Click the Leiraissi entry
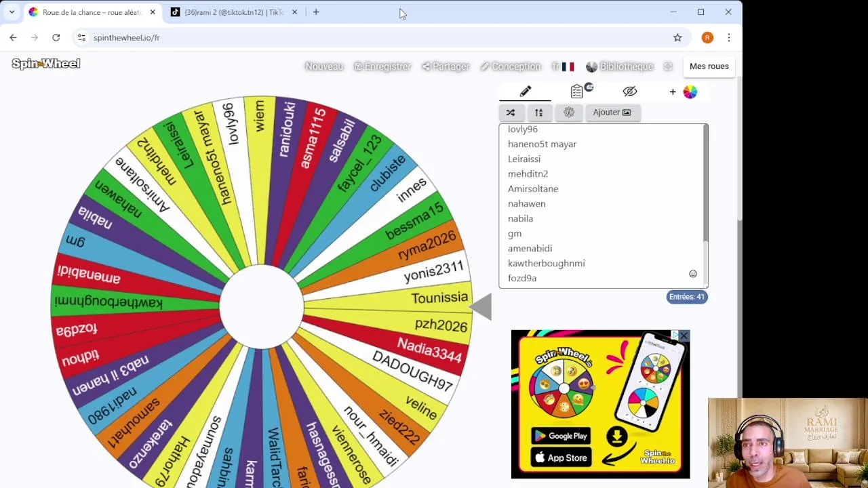 click(x=524, y=159)
